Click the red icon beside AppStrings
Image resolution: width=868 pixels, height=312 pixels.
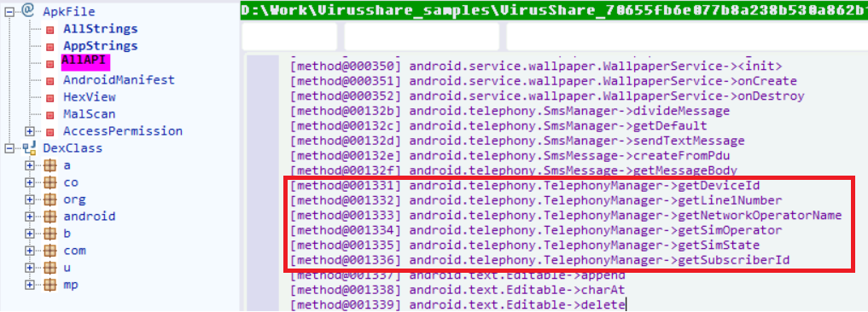point(50,47)
